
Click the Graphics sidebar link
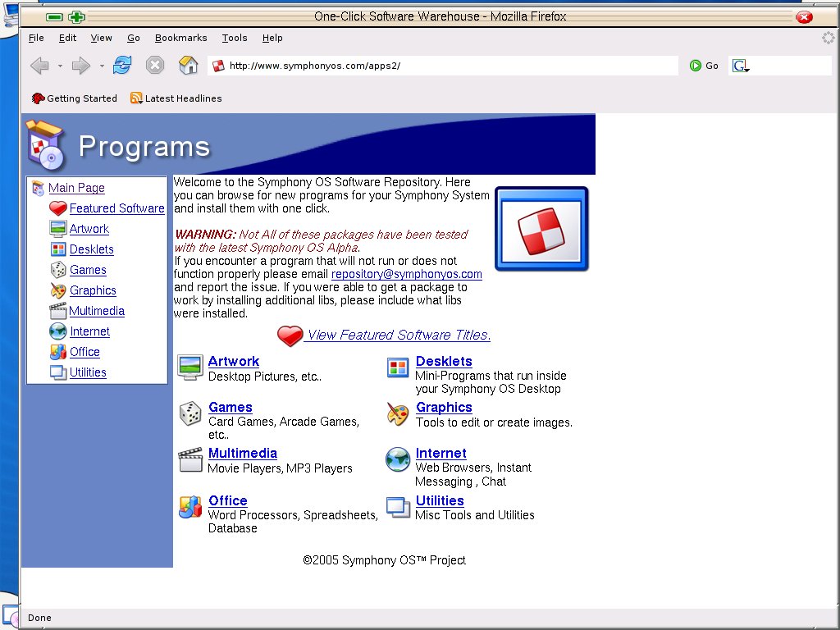pos(93,290)
